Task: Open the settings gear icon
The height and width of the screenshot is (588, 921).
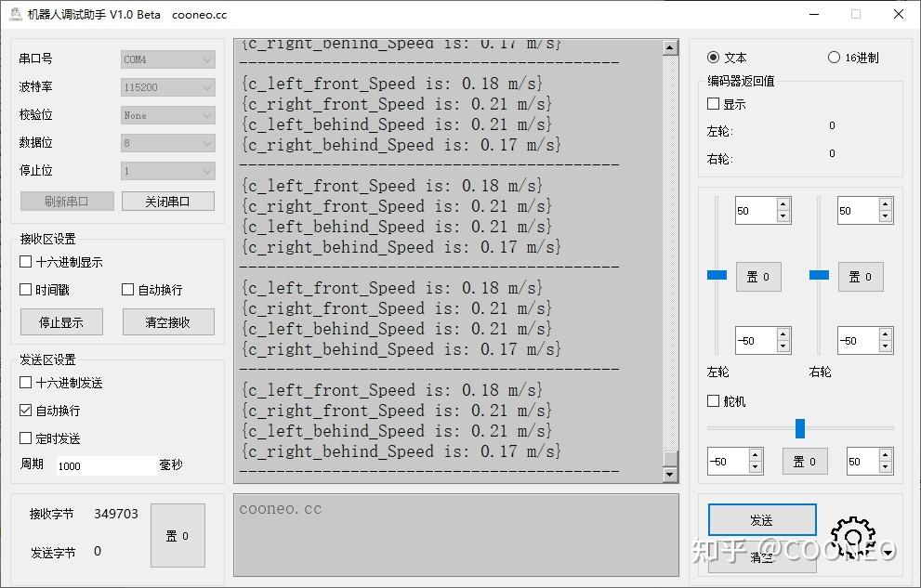Action: tap(851, 537)
